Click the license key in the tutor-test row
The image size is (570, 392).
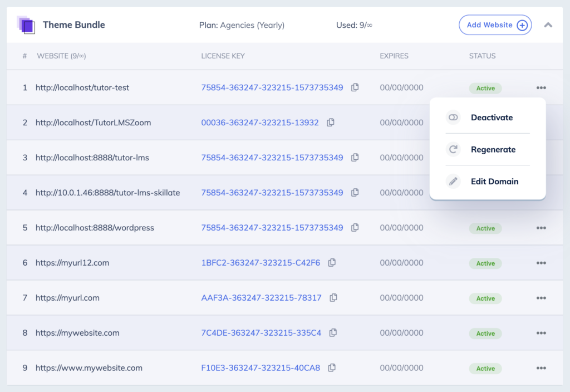(272, 87)
